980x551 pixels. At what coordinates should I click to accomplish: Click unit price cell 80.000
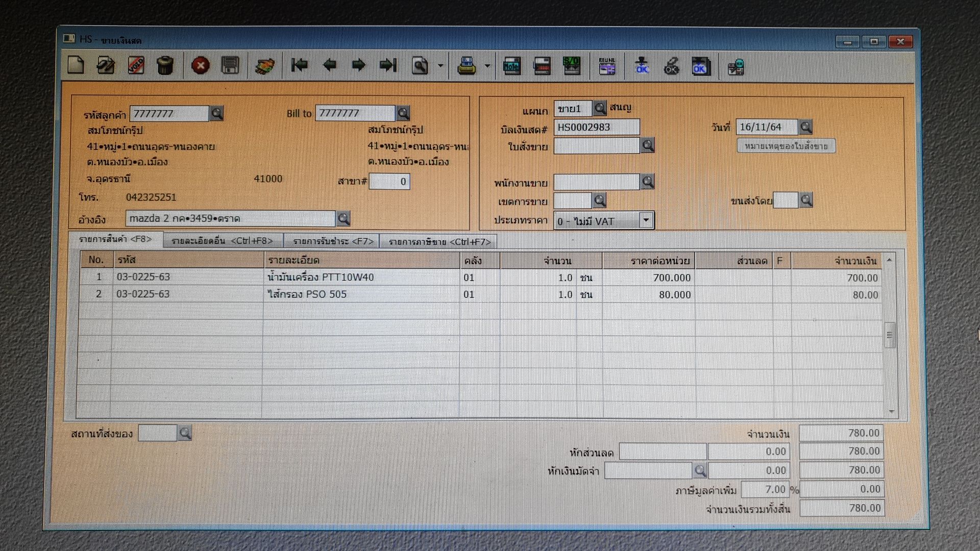point(649,294)
